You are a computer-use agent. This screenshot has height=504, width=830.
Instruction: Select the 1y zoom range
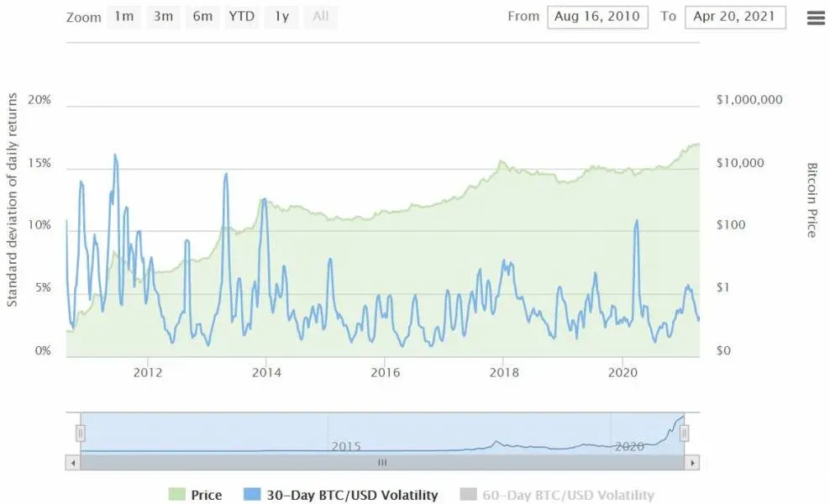coord(281,17)
